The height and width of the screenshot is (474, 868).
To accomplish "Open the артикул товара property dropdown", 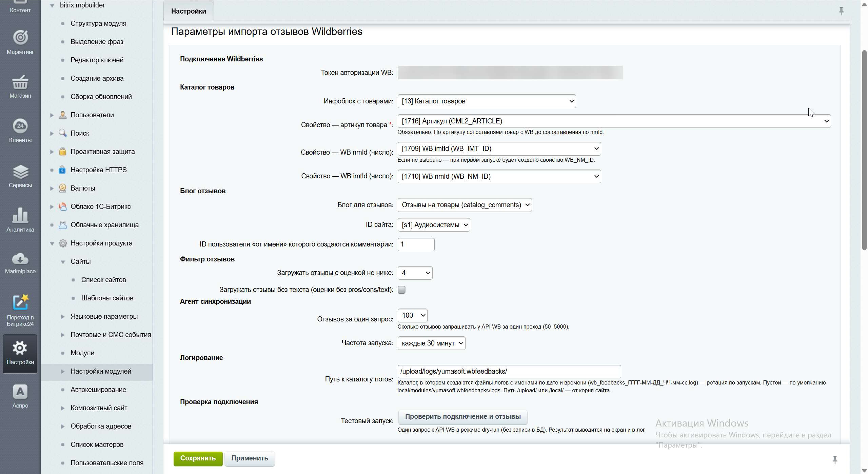I will pyautogui.click(x=614, y=121).
